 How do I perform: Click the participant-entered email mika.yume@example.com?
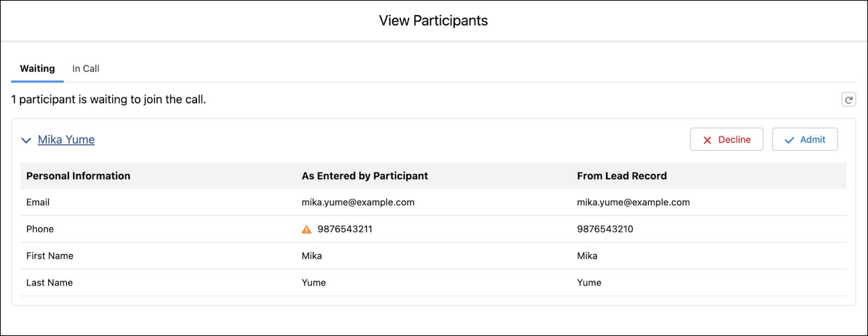[358, 202]
